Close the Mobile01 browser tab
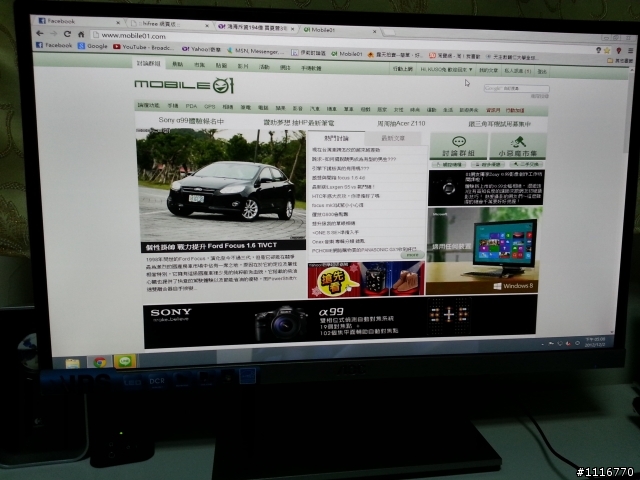The height and width of the screenshot is (480, 640). click(x=374, y=31)
